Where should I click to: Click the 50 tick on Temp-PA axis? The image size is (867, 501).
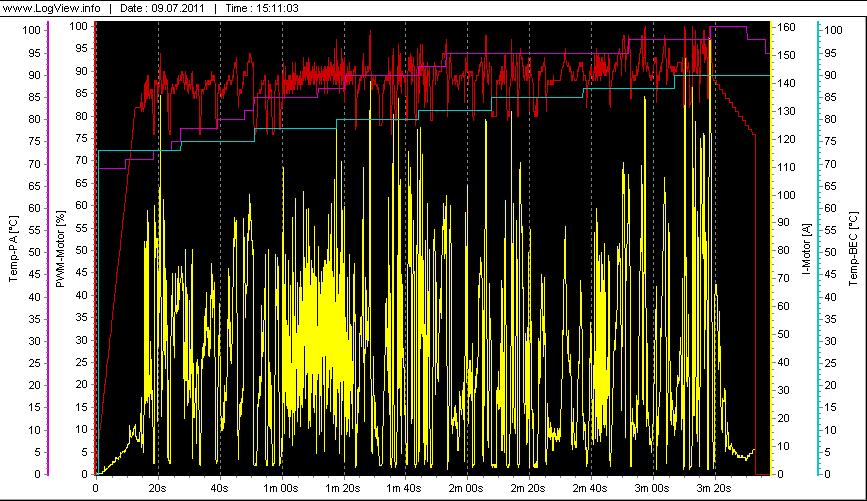tap(34, 252)
